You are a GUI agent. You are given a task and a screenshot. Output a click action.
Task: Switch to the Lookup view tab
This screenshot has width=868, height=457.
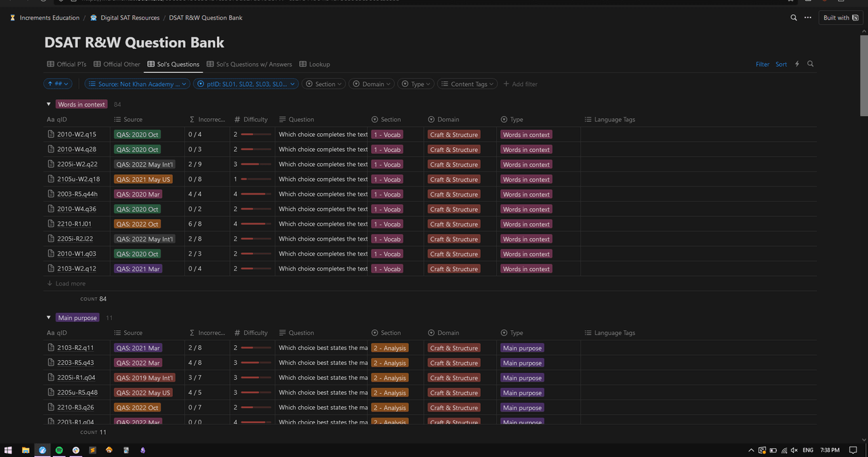coord(315,64)
